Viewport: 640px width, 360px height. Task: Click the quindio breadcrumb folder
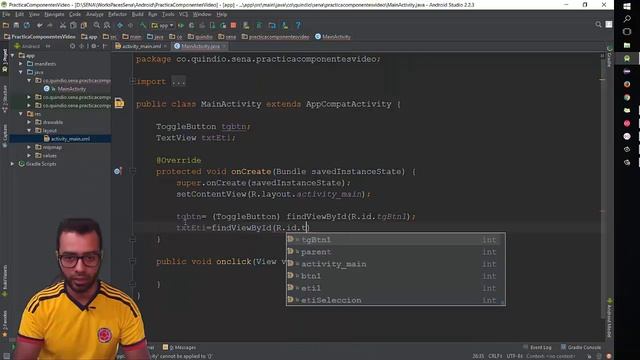(200, 37)
